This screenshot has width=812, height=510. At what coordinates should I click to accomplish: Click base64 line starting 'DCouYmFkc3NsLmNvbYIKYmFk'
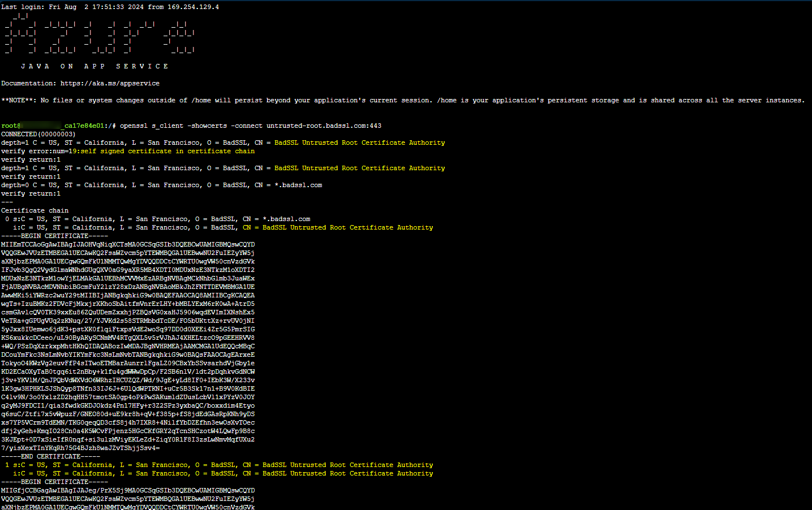pos(128,355)
